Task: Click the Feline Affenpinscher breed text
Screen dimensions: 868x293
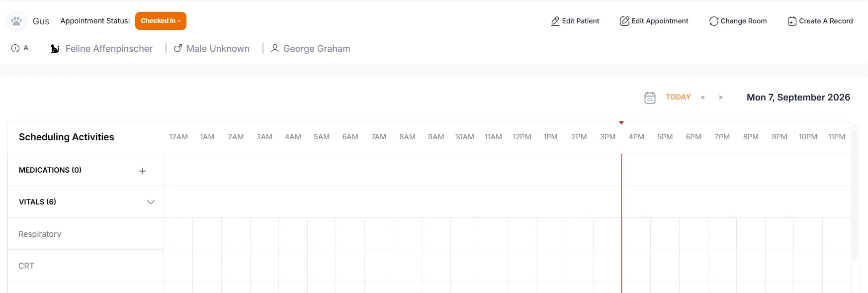Action: (109, 49)
